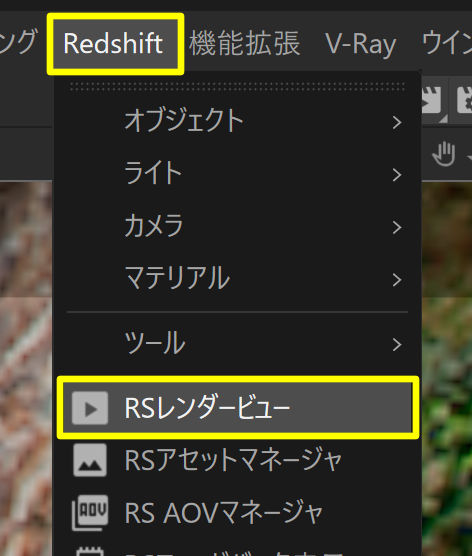The width and height of the screenshot is (472, 556).
Task: Expand the マテリアル submenu arrow
Action: (397, 280)
